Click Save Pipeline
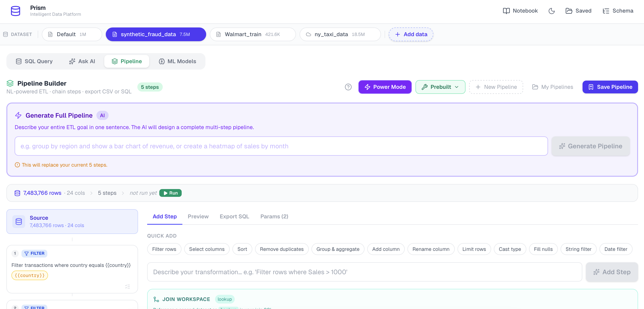The height and width of the screenshot is (309, 644). (610, 87)
